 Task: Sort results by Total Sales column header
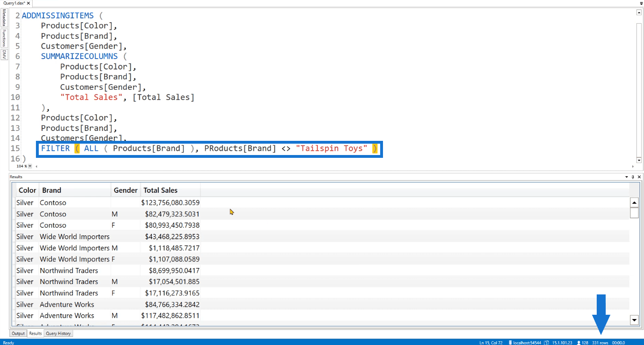170,190
